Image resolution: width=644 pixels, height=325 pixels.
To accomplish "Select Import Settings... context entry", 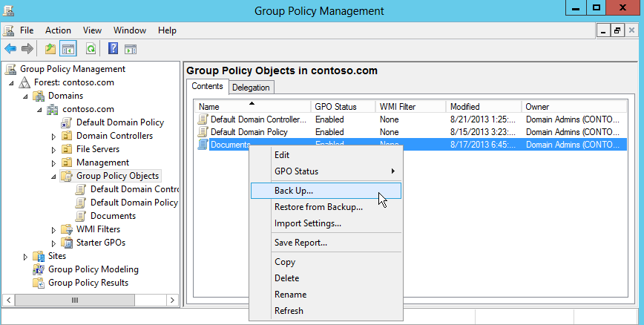I will coord(326,223).
